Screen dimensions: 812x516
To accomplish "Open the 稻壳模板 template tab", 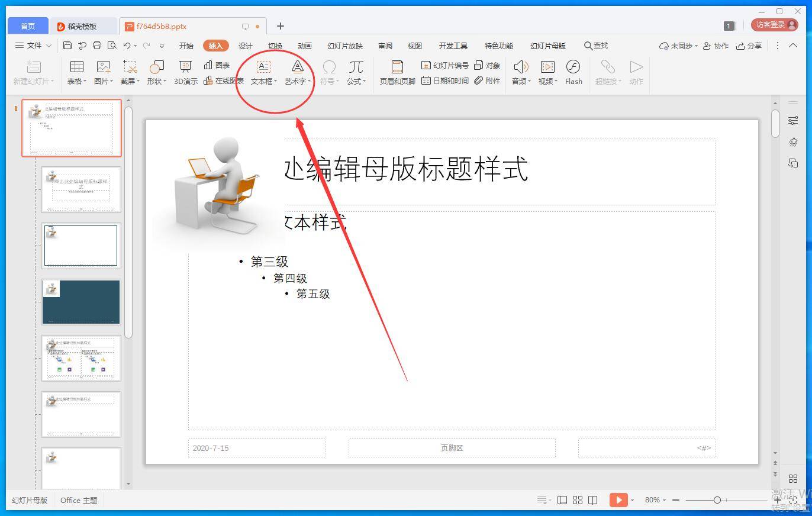I will point(82,26).
